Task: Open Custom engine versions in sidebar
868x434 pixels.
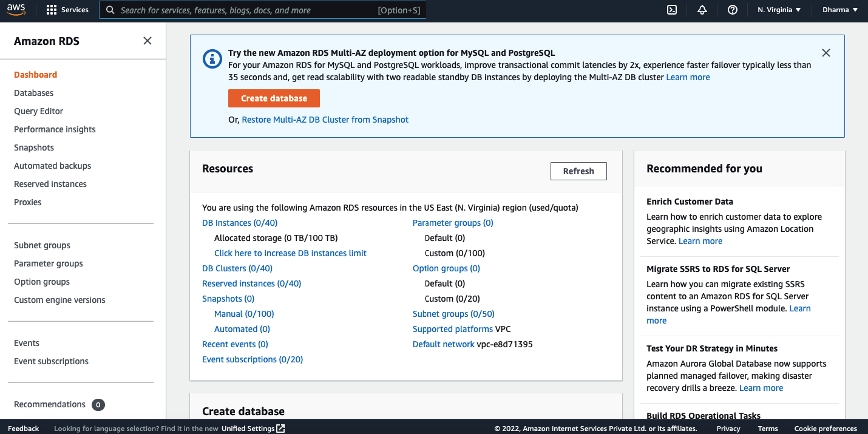Action: (x=59, y=300)
